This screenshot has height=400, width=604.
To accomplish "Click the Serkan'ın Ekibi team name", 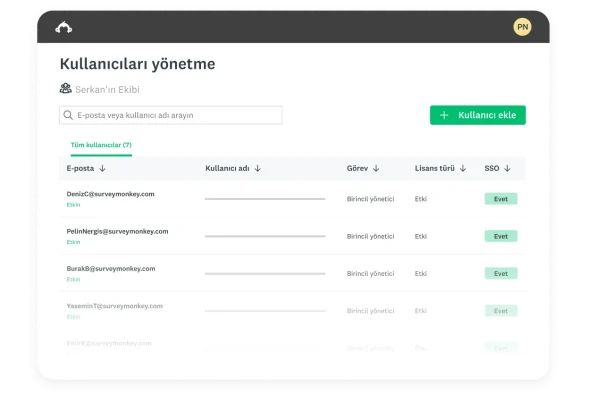I will (107, 89).
